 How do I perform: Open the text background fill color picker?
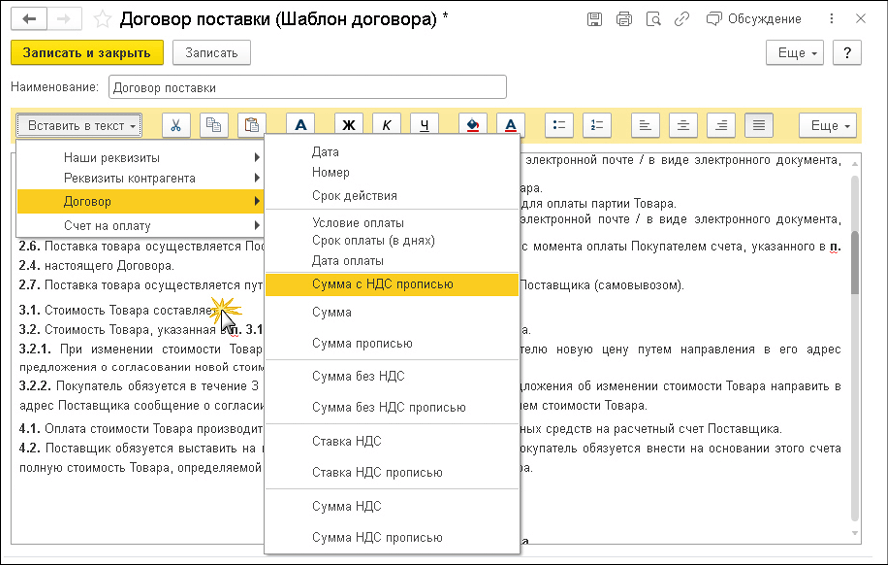[x=473, y=125]
